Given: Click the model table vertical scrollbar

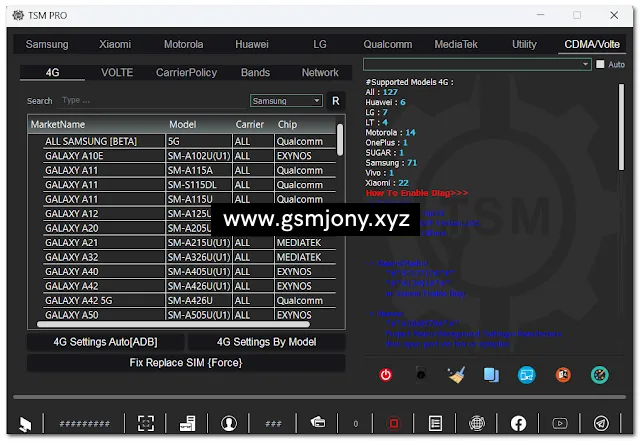Looking at the screenshot, I should tap(340, 140).
